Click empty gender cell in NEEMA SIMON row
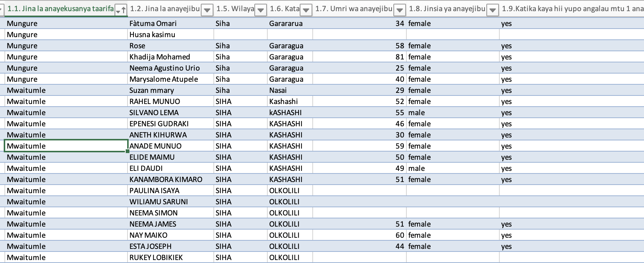Image resolution: width=644 pixels, height=263 pixels. 453,213
